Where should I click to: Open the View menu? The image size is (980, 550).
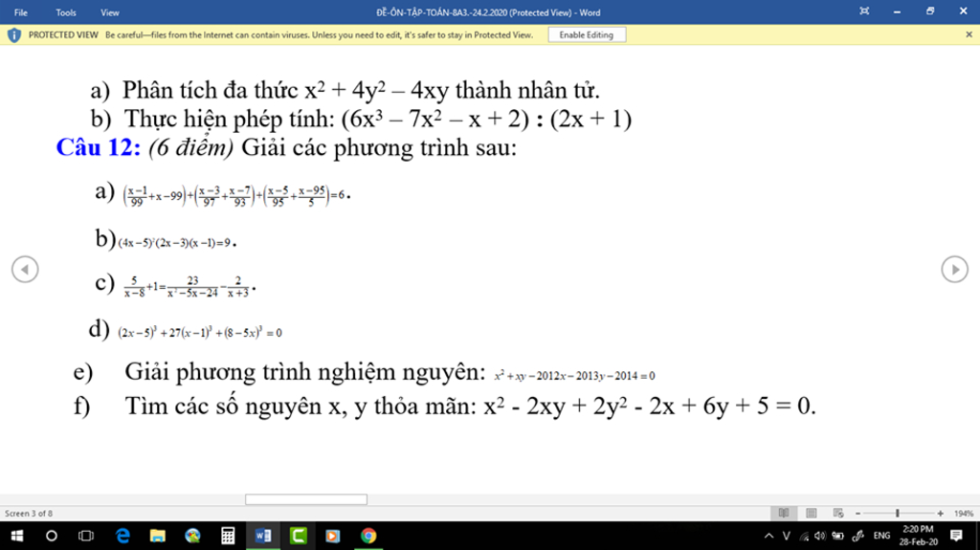pos(109,12)
